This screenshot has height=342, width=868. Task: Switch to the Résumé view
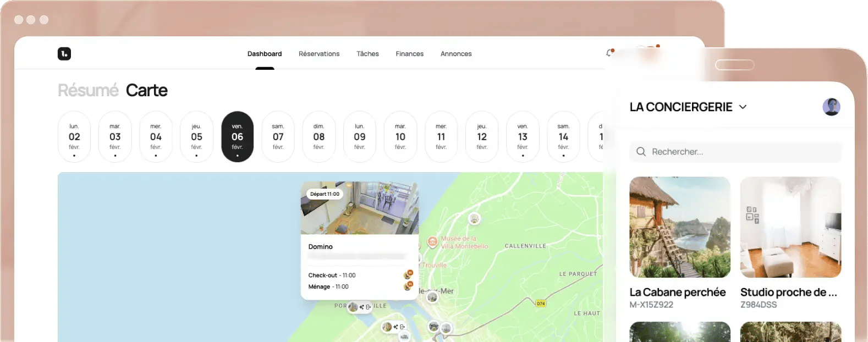pyautogui.click(x=88, y=90)
